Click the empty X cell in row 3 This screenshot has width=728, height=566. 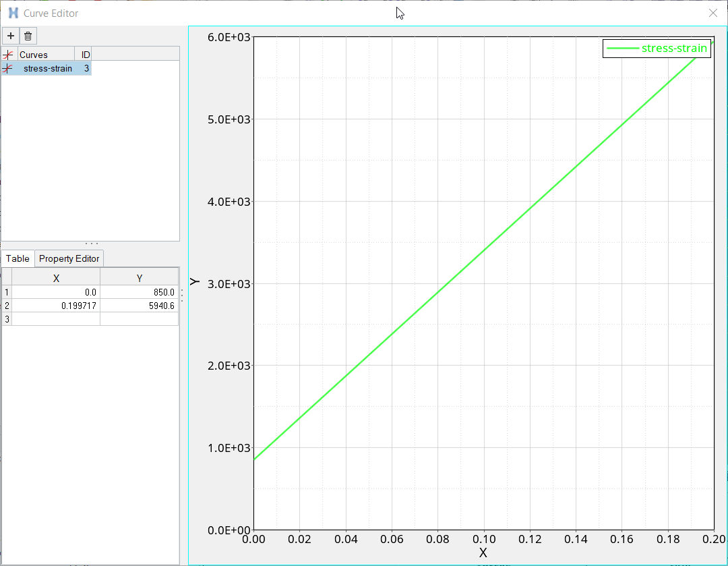click(x=56, y=319)
